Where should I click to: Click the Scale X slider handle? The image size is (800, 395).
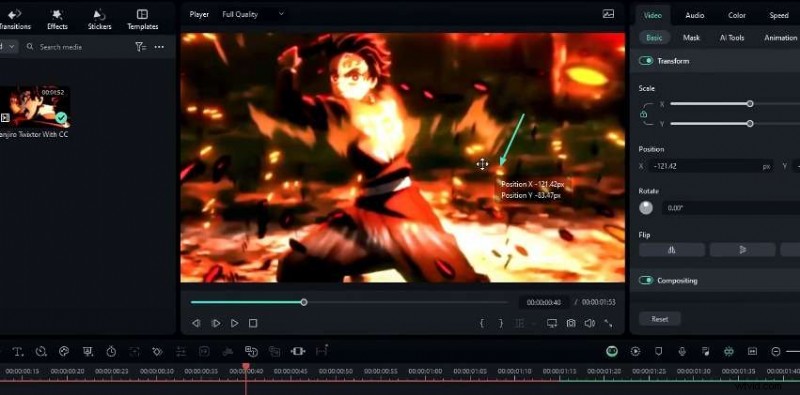(x=749, y=104)
